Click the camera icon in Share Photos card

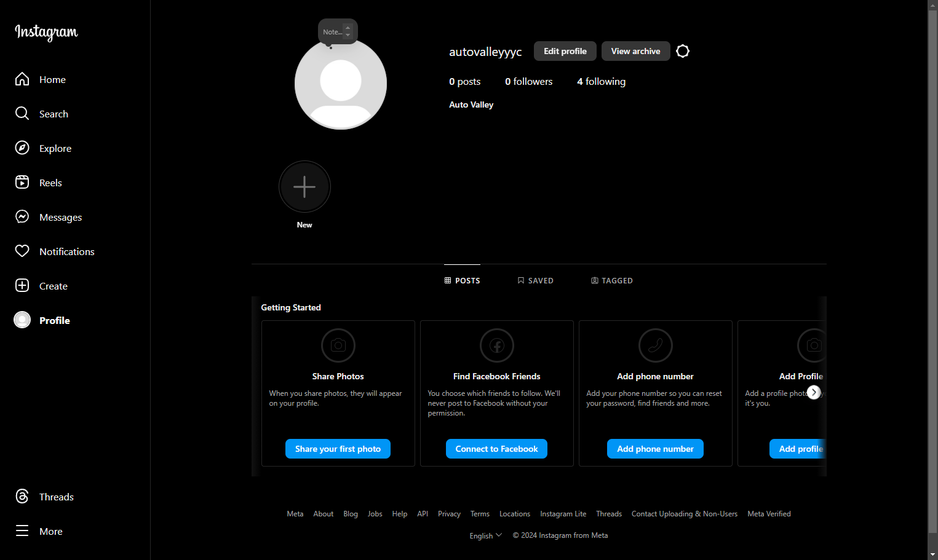pyautogui.click(x=338, y=345)
